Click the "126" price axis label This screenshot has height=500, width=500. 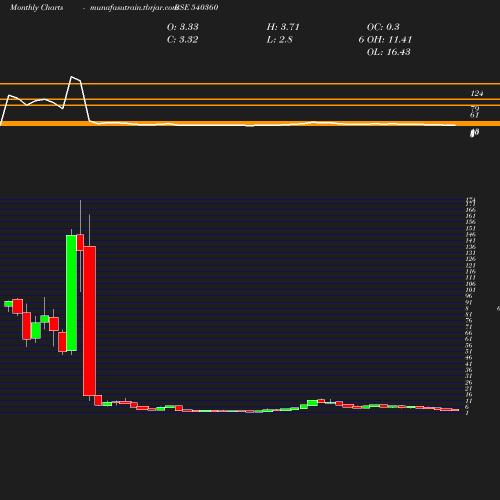click(471, 259)
